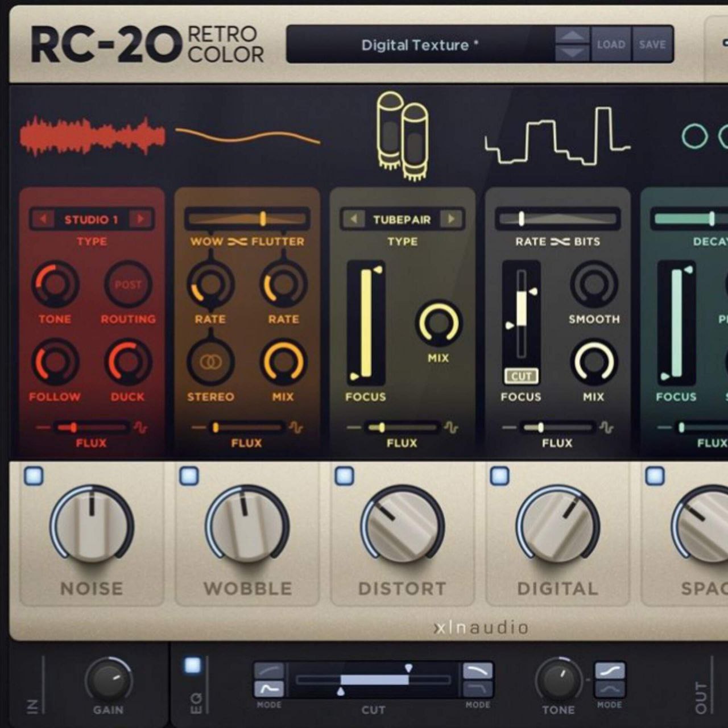728x728 pixels.
Task: Click the Flux waveform icon in Wobble module
Action: 295,427
